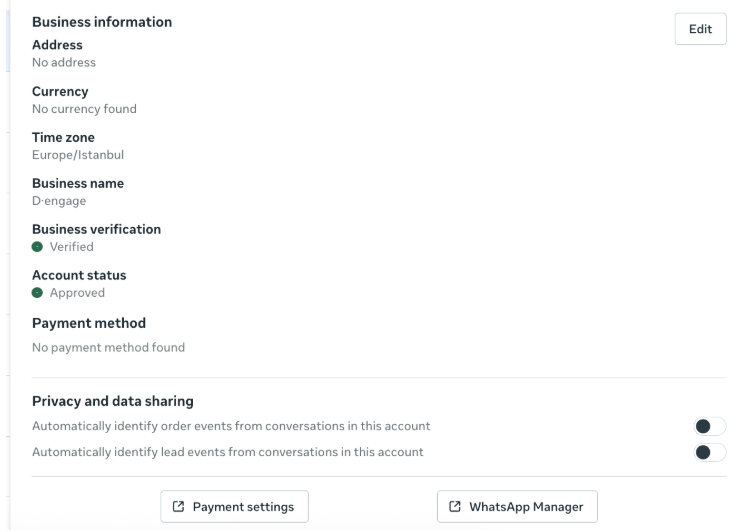Enable automatic order events identification toggle

[x=710, y=427]
